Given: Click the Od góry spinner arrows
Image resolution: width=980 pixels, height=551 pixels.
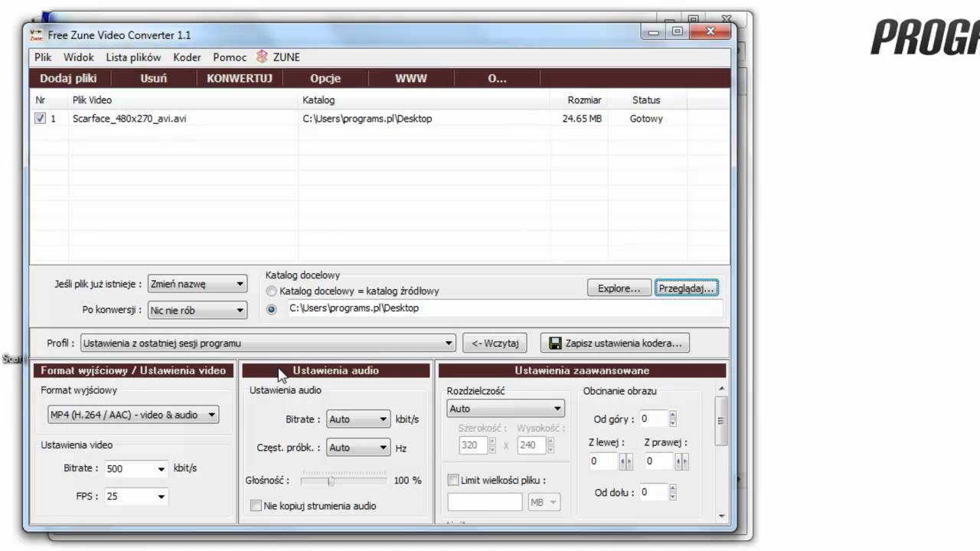Looking at the screenshot, I should click(x=672, y=419).
